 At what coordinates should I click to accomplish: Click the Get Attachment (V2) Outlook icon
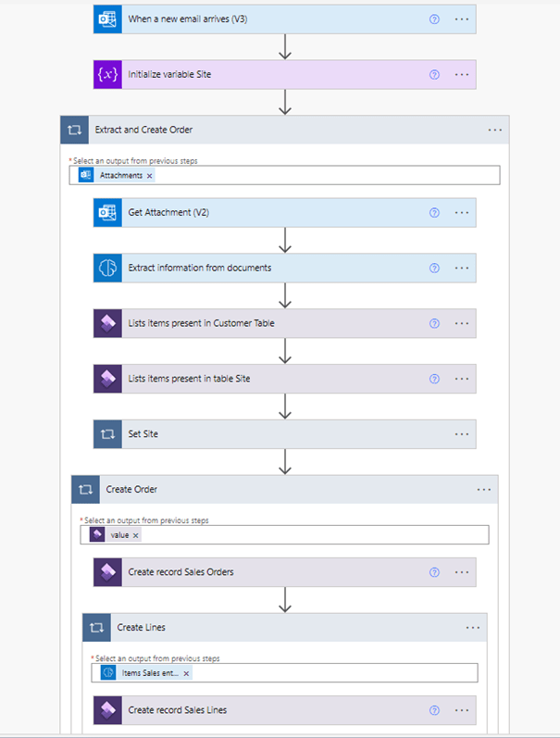(x=108, y=213)
